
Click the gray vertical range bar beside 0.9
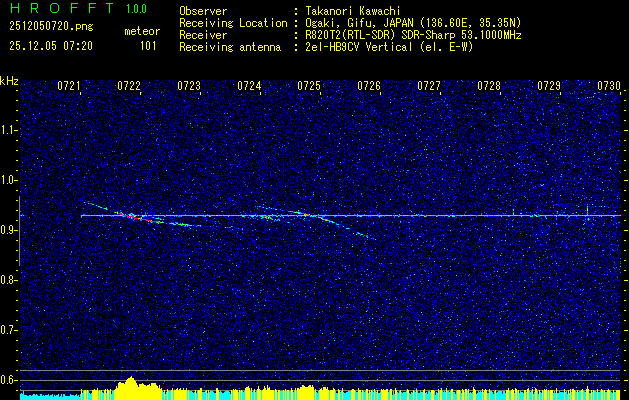[x=19, y=231]
